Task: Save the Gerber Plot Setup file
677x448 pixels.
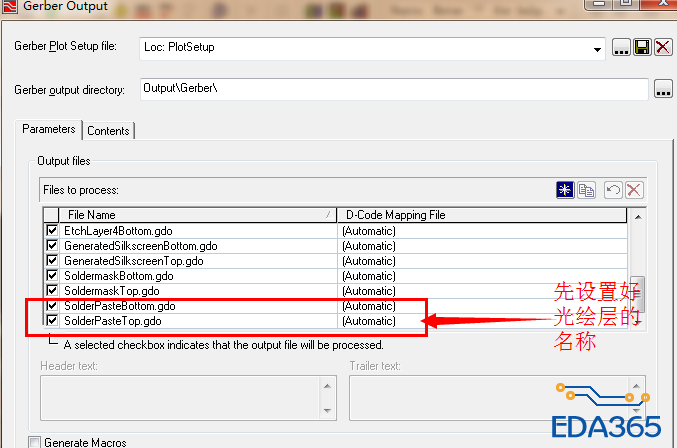Action: [642, 47]
